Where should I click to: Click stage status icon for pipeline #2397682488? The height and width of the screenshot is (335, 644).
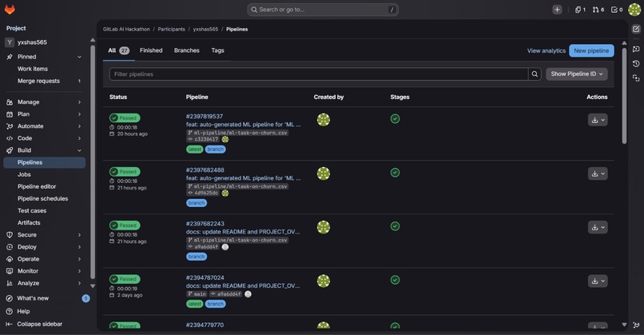[x=395, y=173]
